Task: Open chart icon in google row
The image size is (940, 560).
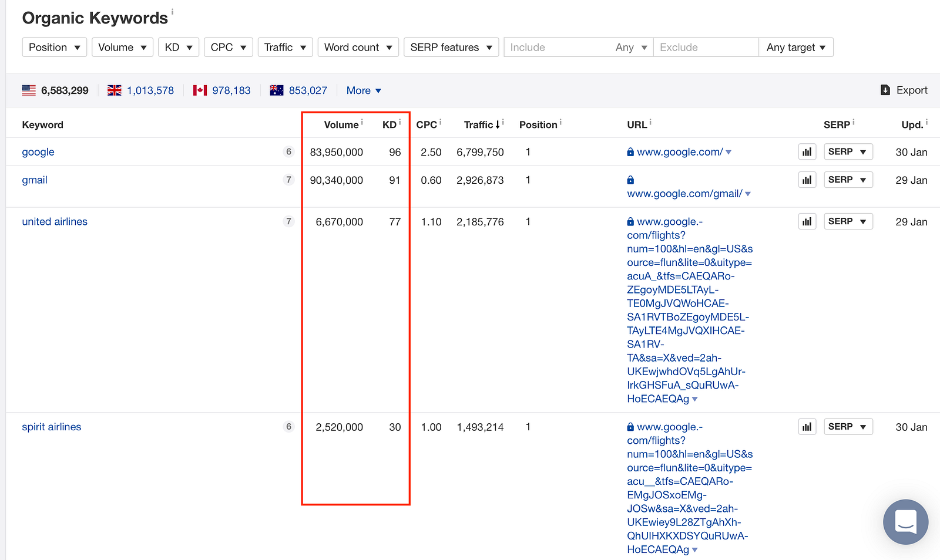Action: click(807, 152)
